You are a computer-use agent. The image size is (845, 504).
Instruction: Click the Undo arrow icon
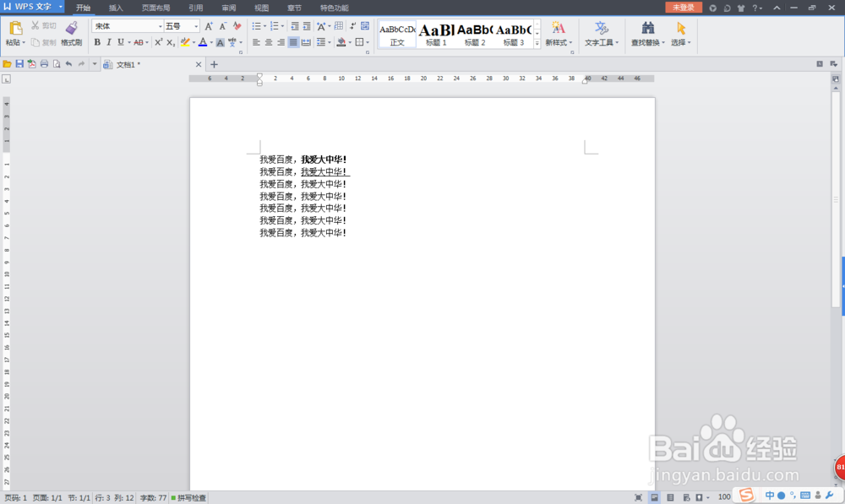(69, 64)
